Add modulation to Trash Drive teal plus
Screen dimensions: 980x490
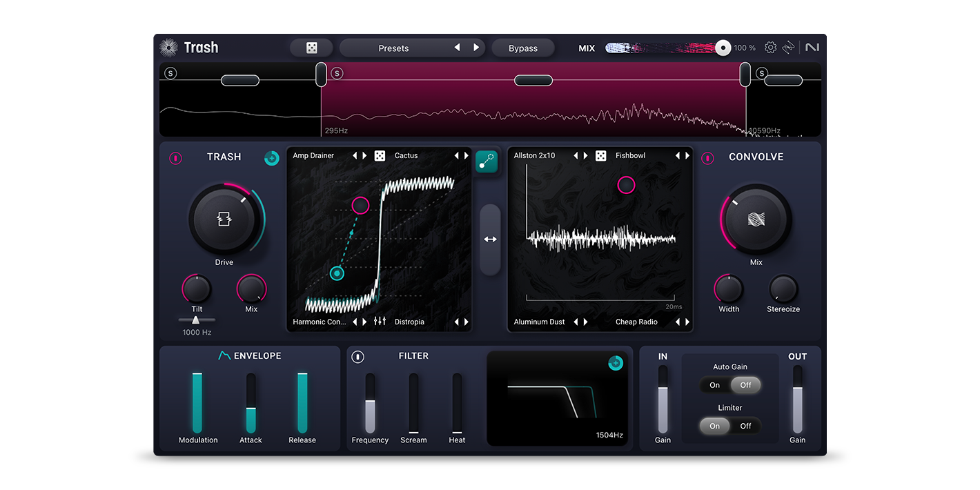point(271,158)
